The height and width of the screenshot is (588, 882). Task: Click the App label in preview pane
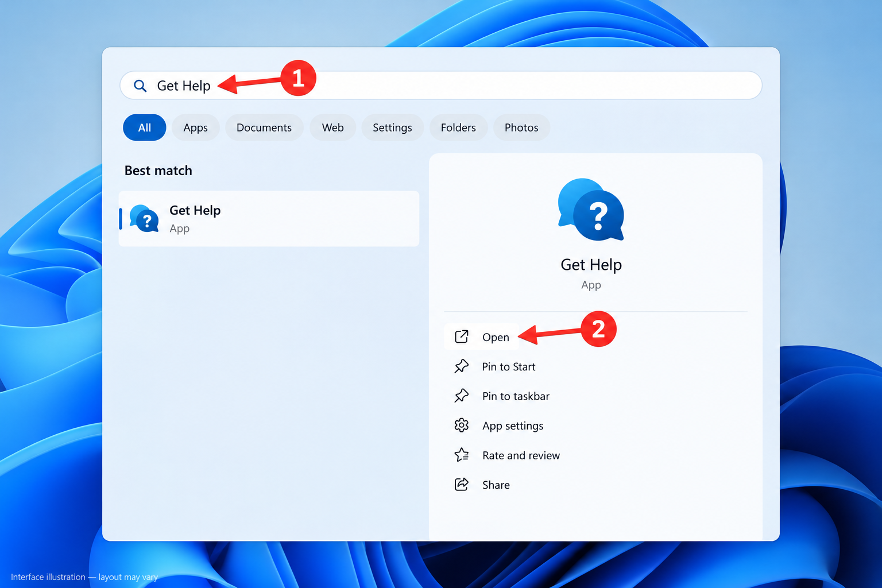pos(591,285)
